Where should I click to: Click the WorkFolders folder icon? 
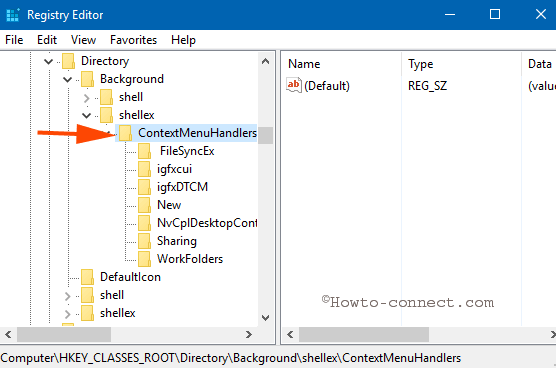click(x=145, y=259)
